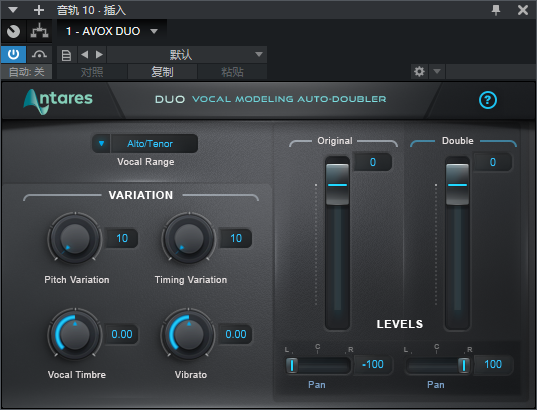Click the 复制 copy button
Screen dimensions: 537x410
[162, 72]
